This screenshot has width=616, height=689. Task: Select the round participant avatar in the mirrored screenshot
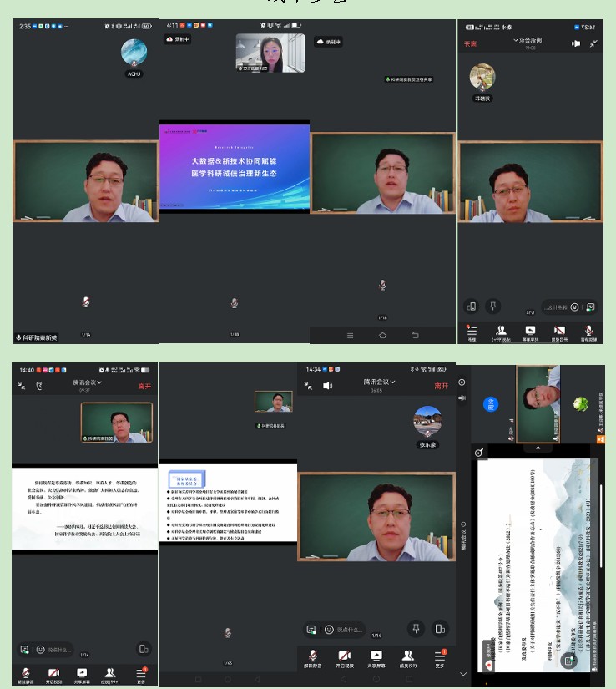(x=482, y=77)
